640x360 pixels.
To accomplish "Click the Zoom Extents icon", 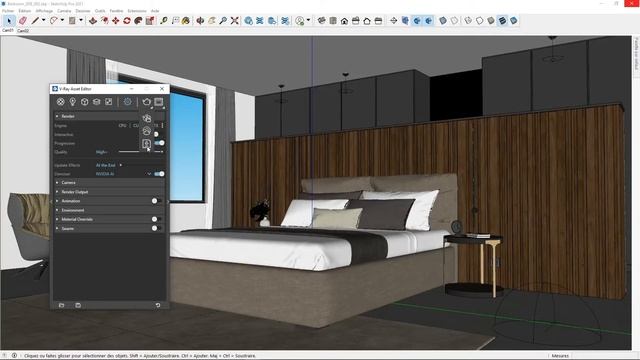I will [234, 20].
